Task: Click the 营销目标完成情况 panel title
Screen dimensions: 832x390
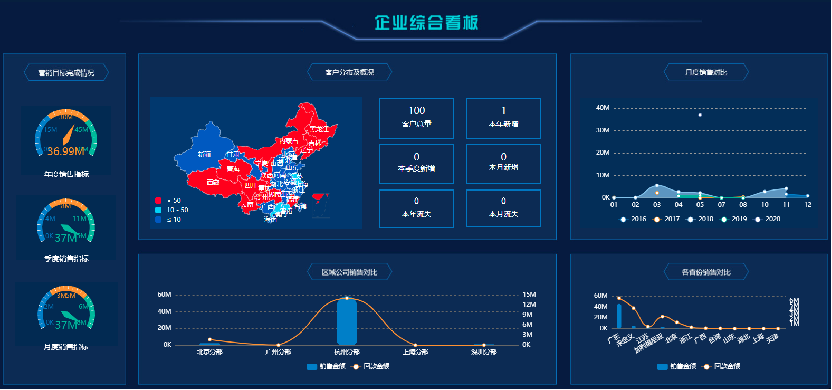Action: 66,73
